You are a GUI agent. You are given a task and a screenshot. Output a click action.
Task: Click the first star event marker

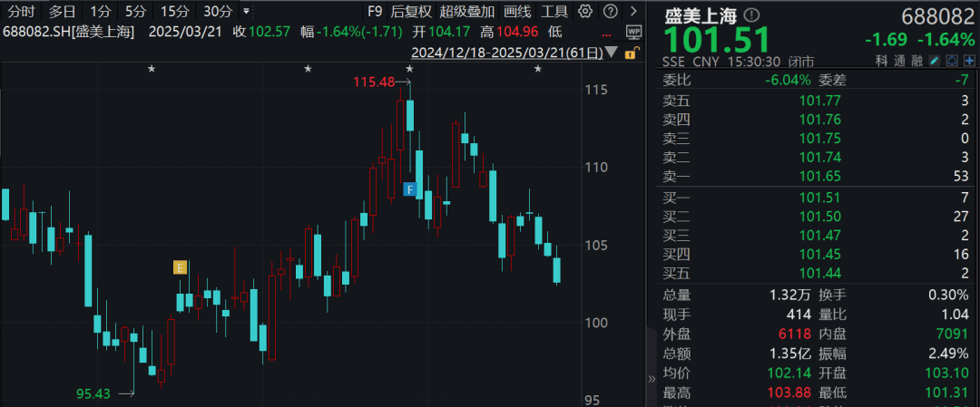(152, 69)
